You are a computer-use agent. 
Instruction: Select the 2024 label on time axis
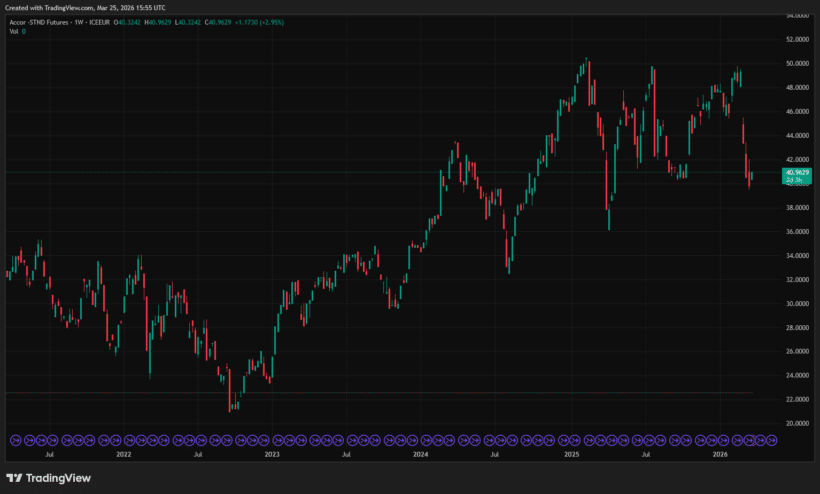click(x=420, y=454)
